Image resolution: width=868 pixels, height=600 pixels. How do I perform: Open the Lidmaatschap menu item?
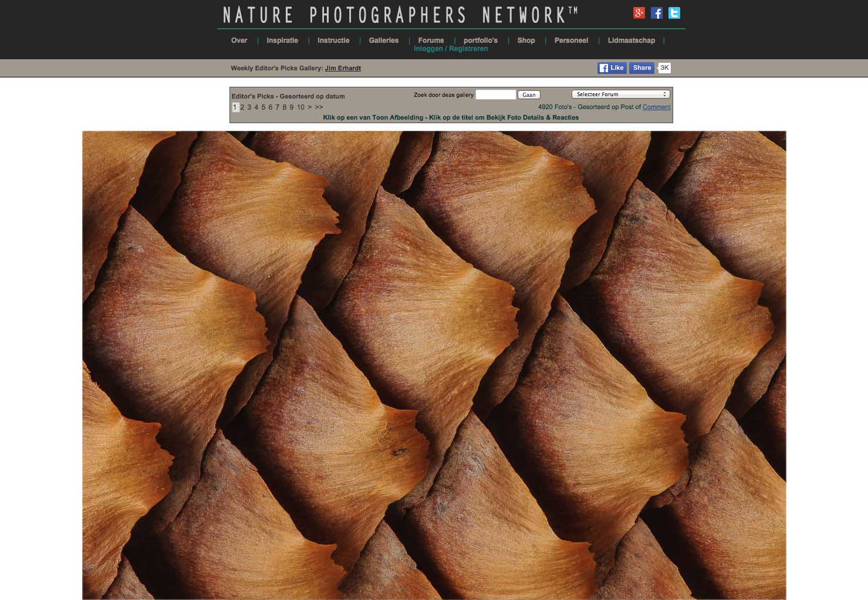pos(631,40)
